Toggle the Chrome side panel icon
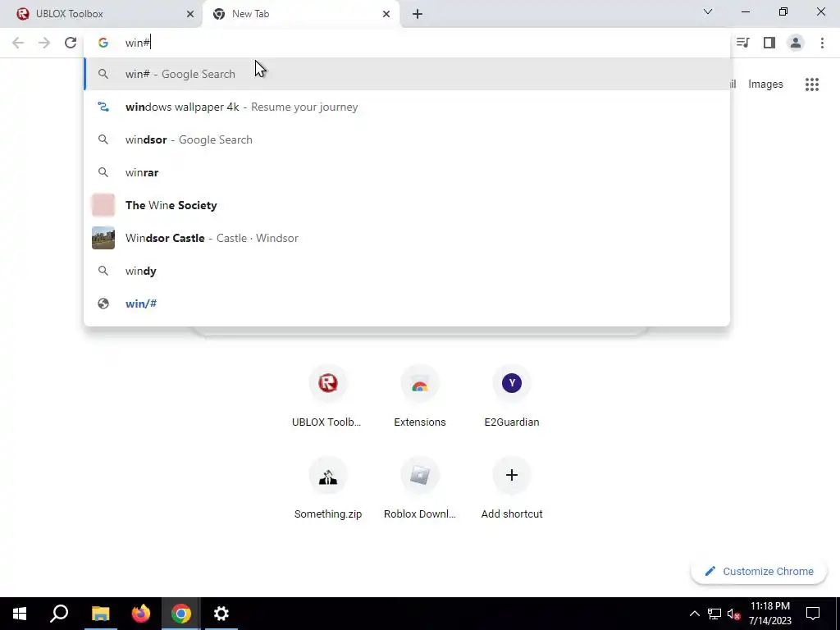Screen dimensions: 840x630 [x=769, y=43]
